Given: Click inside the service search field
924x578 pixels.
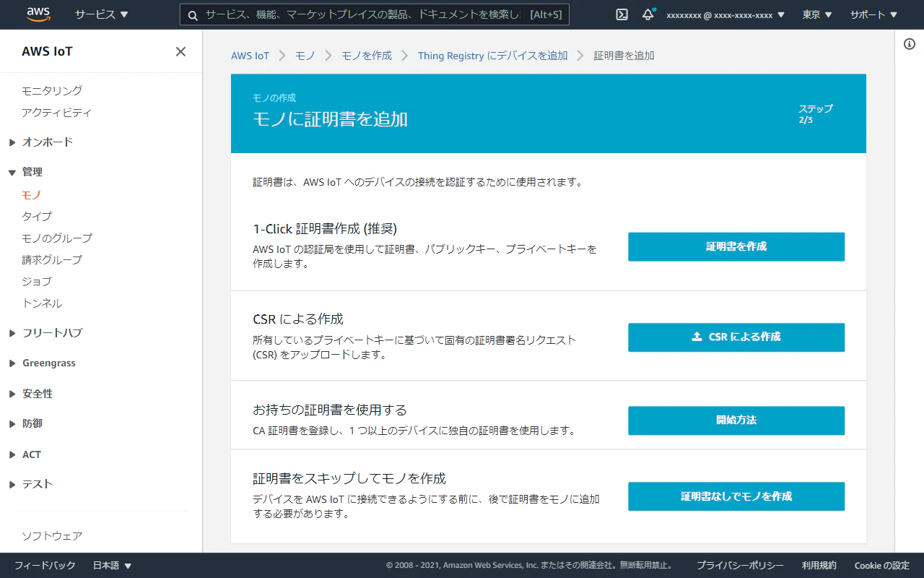Looking at the screenshot, I should 361,14.
